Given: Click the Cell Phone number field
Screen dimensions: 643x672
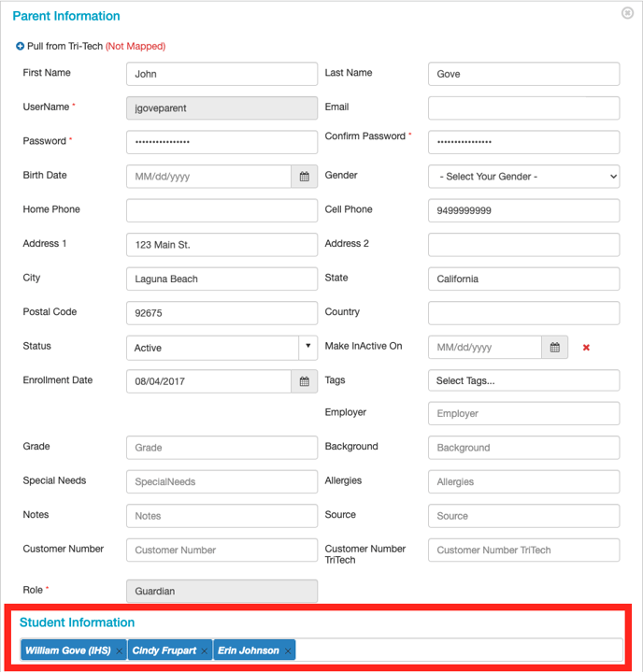Looking at the screenshot, I should point(523,211).
